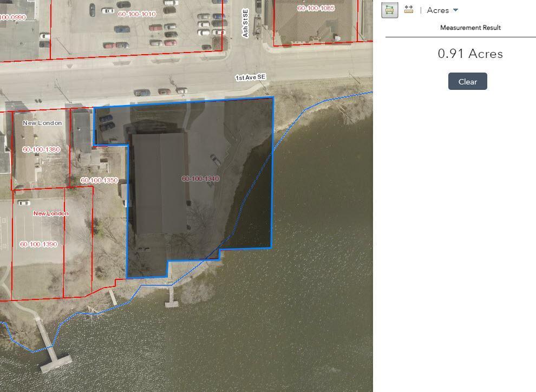Click the large building roof in measured parcel
Image resolution: width=536 pixels, height=392 pixels.
tap(160, 183)
